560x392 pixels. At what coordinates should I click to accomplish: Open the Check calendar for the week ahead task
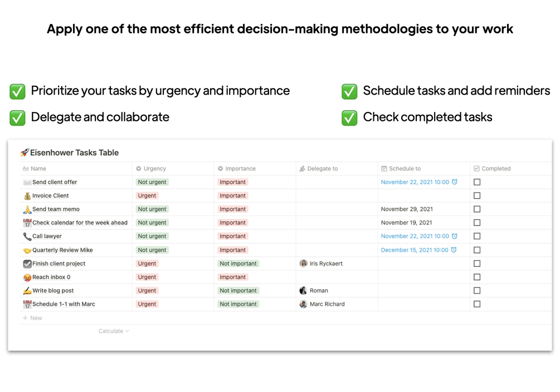pyautogui.click(x=80, y=223)
